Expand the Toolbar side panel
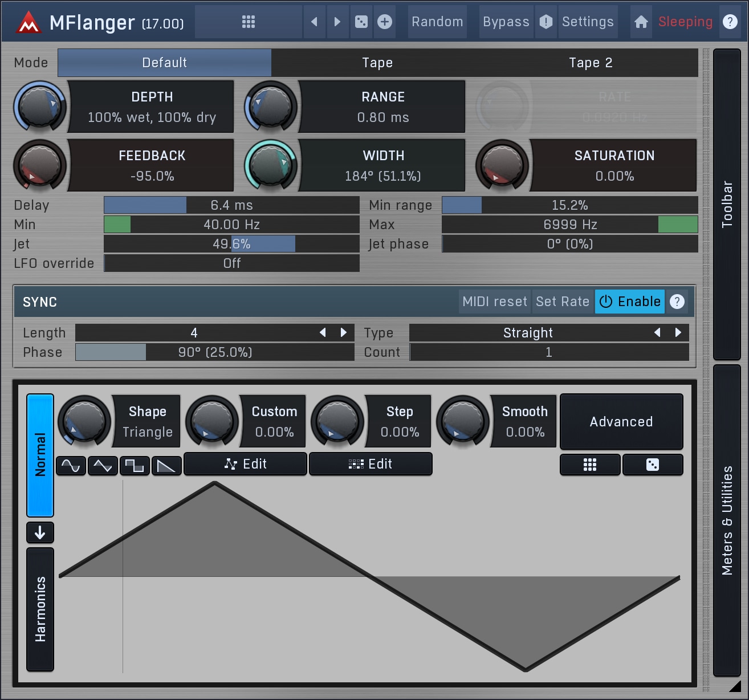 pyautogui.click(x=727, y=204)
